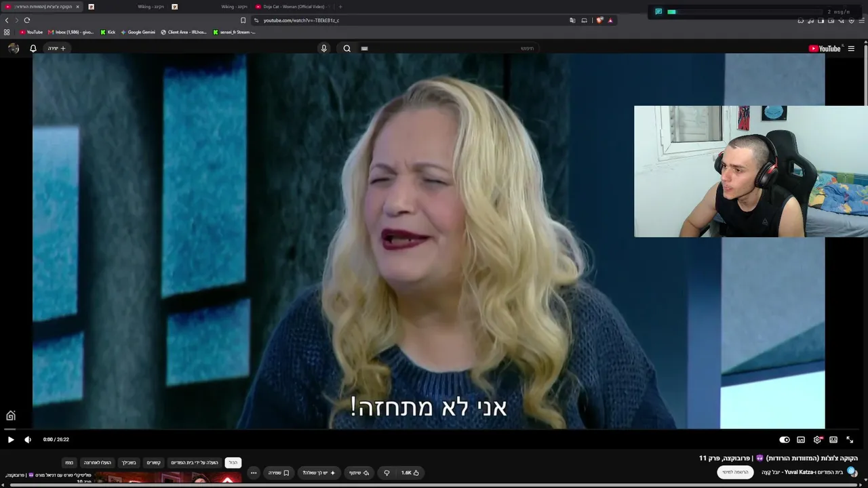Subscribe to the channel
The image size is (868, 488).
[735, 472]
